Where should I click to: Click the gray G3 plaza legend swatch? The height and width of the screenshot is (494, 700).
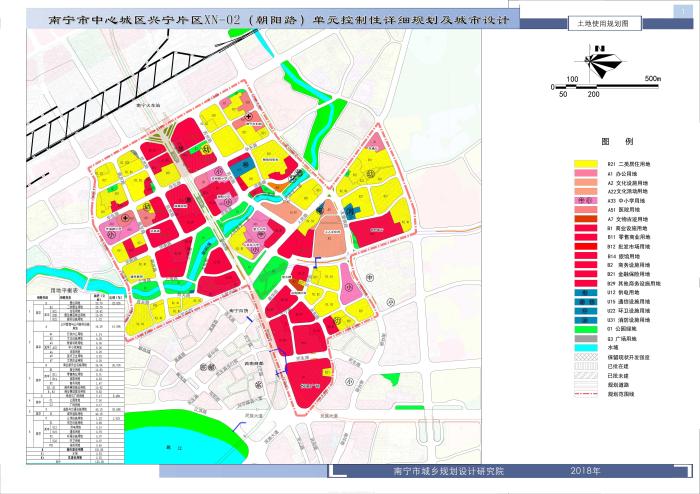point(586,338)
